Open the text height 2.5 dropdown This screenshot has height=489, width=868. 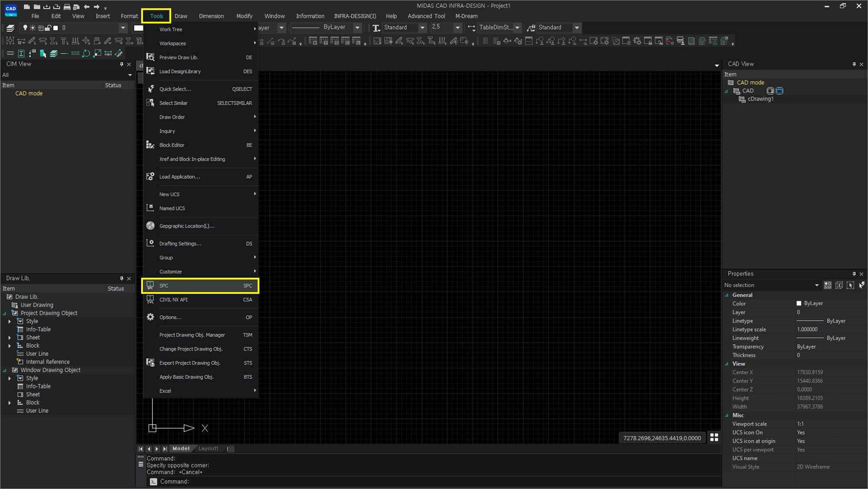tap(457, 28)
